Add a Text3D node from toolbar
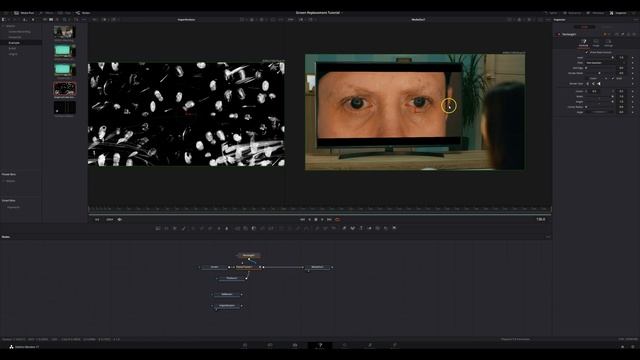This screenshot has width=640, height=360. [x=361, y=228]
